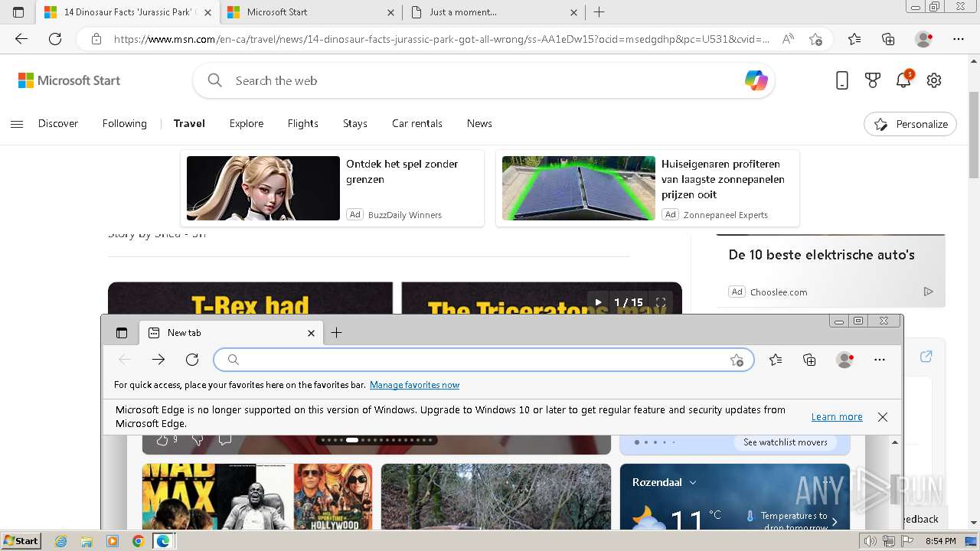Click the Mad Max movie thumbnail
Screen dimensions: 980x551
(x=257, y=497)
